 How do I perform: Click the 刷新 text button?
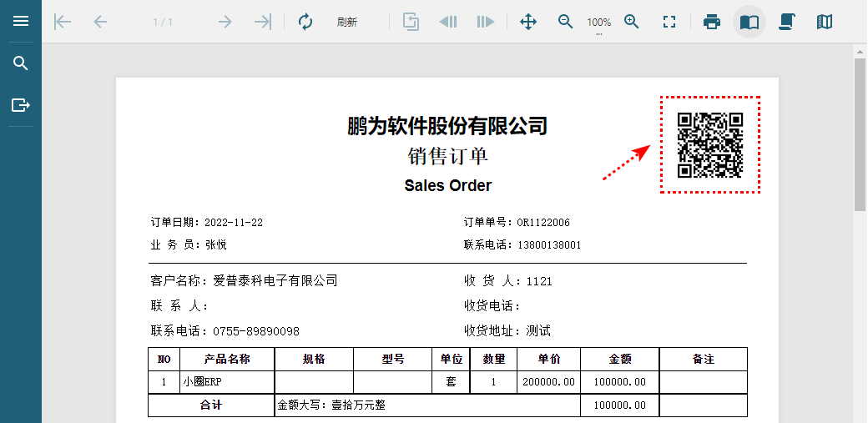(x=347, y=22)
